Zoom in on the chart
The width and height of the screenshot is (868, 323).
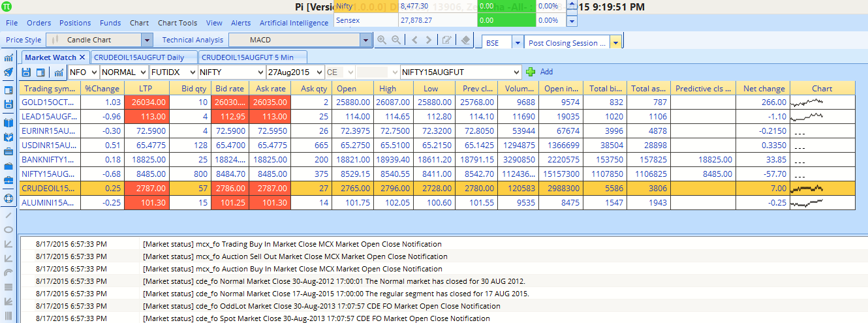point(382,40)
